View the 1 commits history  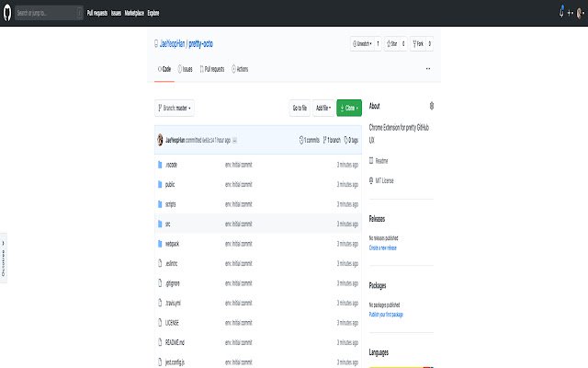(x=310, y=140)
